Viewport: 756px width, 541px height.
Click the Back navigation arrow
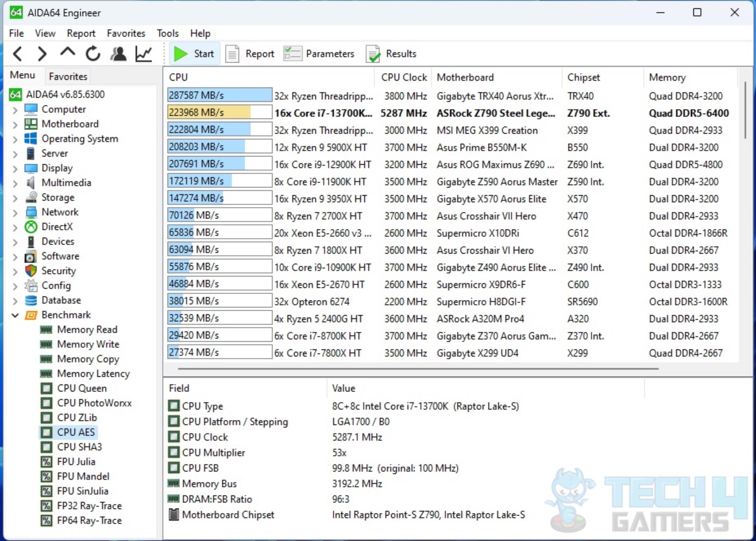point(18,54)
